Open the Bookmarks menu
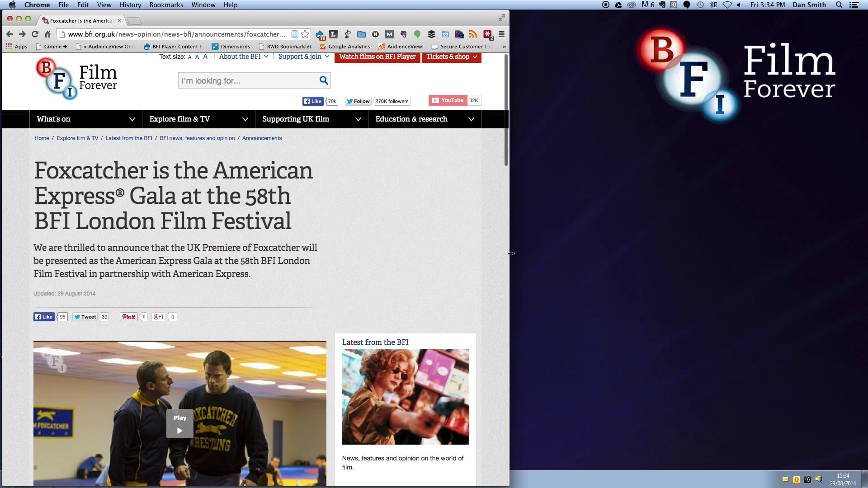The width and height of the screenshot is (868, 488). (x=166, y=5)
